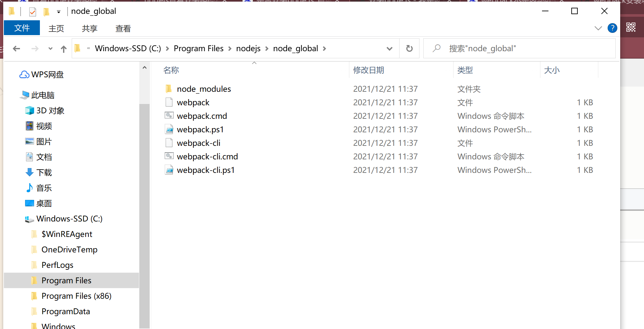Select the webpack.cmd file
Screen dimensions: 644x329
pyautogui.click(x=202, y=116)
